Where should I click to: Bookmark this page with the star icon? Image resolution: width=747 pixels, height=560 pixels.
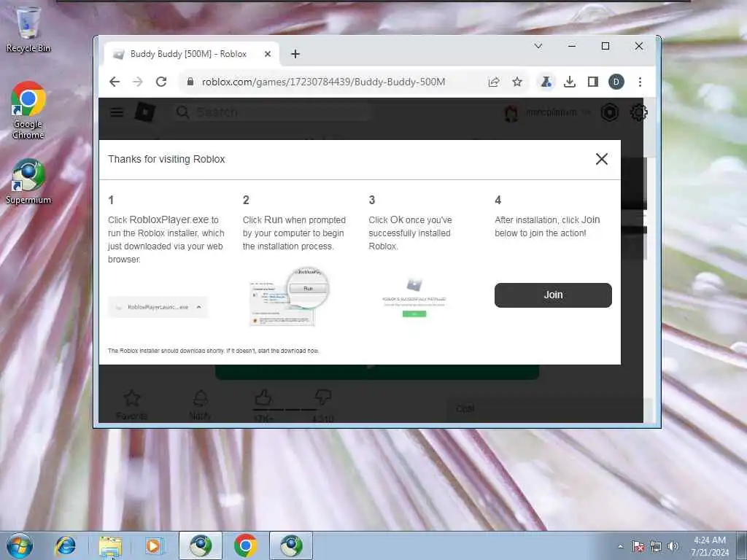[x=517, y=82]
